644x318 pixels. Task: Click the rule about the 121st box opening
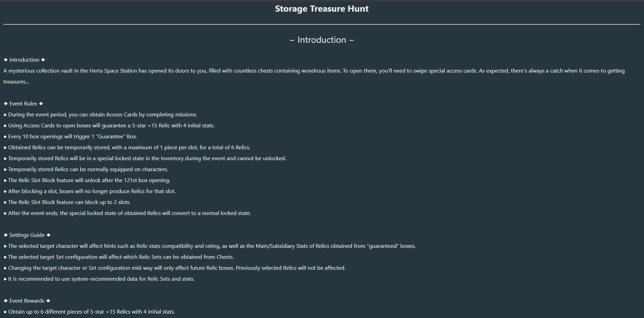coord(89,180)
